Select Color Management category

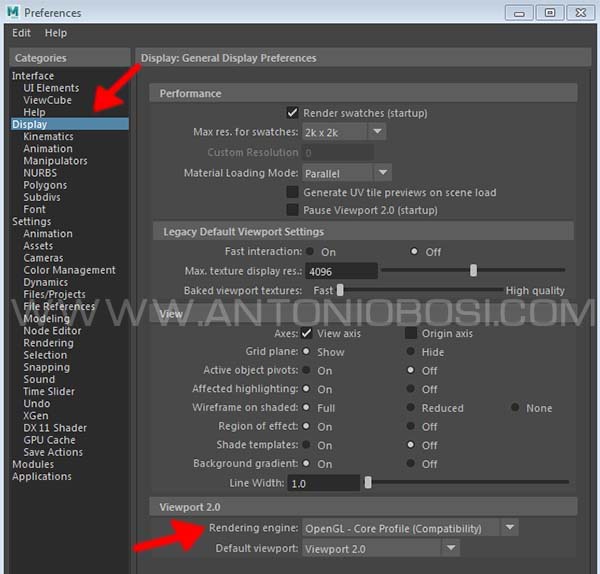click(69, 270)
